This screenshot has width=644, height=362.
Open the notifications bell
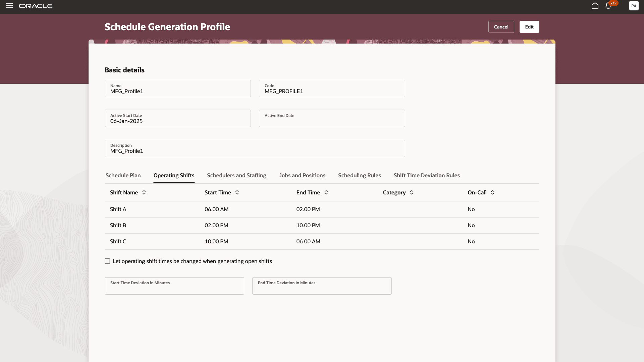pos(608,6)
